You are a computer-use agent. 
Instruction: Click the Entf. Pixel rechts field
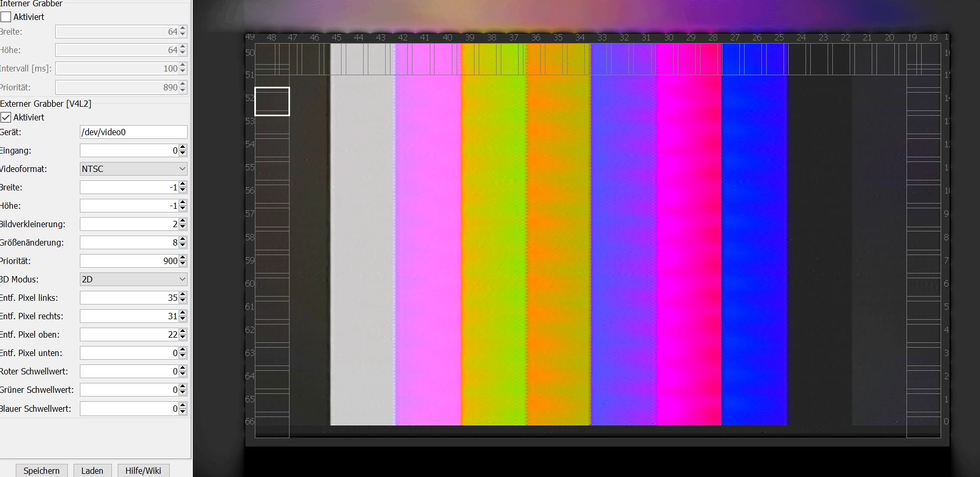pos(129,316)
